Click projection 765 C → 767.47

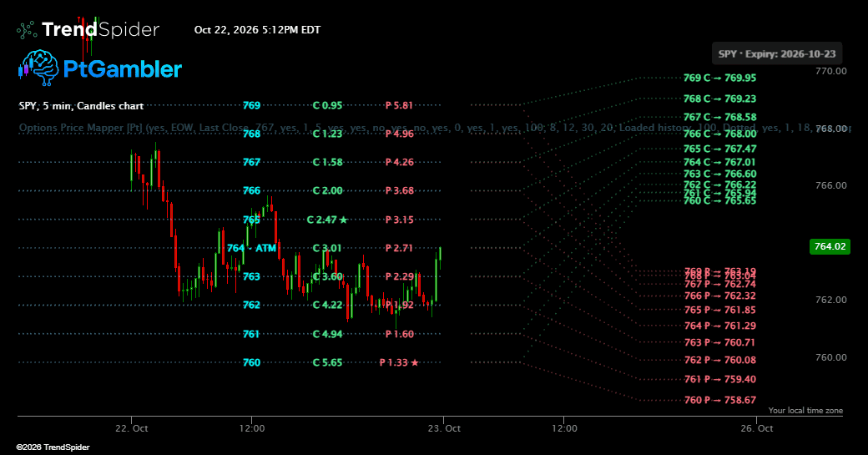719,149
